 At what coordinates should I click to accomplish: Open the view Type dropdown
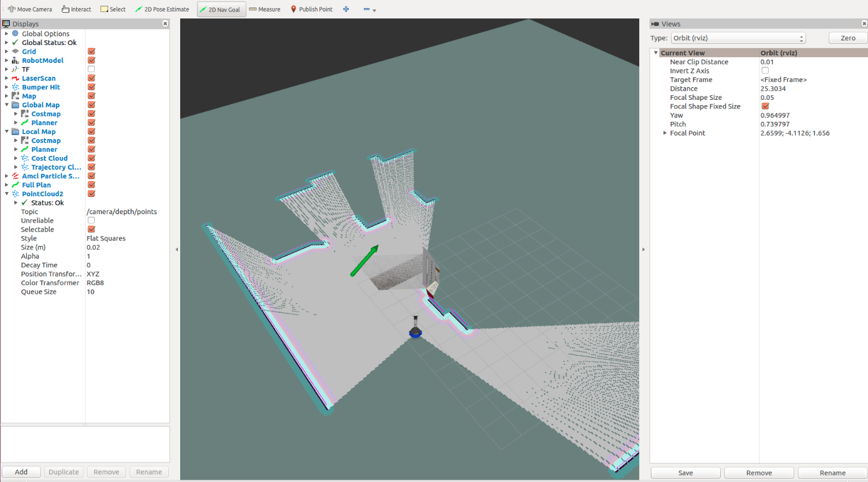pyautogui.click(x=738, y=38)
